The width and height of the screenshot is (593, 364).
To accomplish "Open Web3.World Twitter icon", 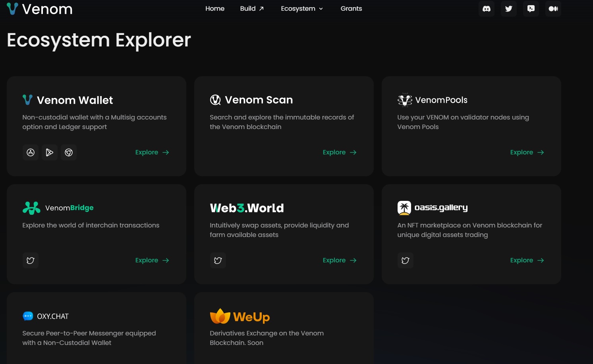I will pos(218,260).
